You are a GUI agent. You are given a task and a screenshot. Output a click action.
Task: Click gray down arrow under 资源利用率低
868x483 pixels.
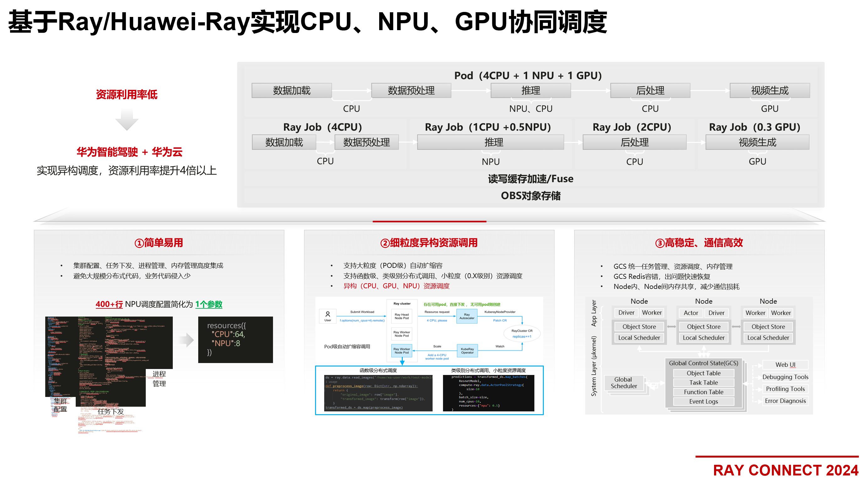coord(127,121)
